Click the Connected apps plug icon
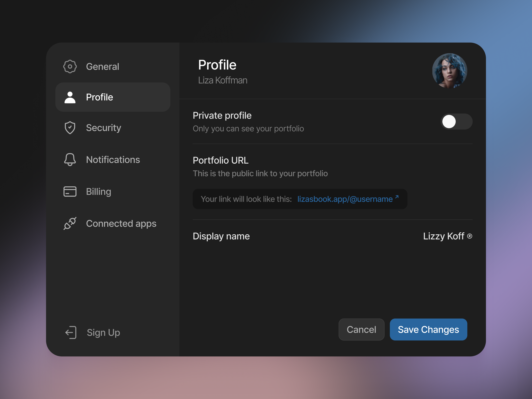The height and width of the screenshot is (399, 532). [70, 223]
